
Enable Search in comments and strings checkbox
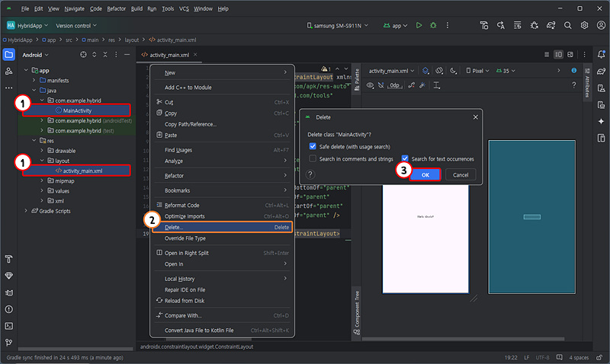tap(313, 158)
